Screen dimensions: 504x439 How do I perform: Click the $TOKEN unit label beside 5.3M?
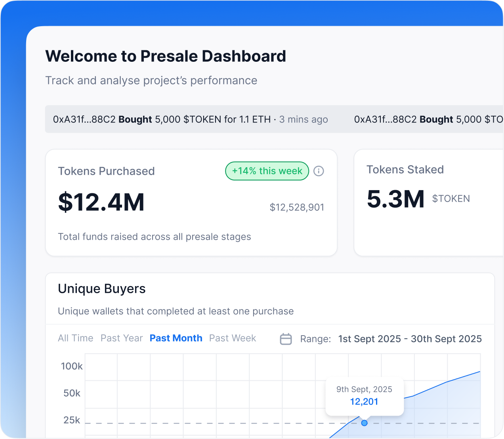pos(451,199)
